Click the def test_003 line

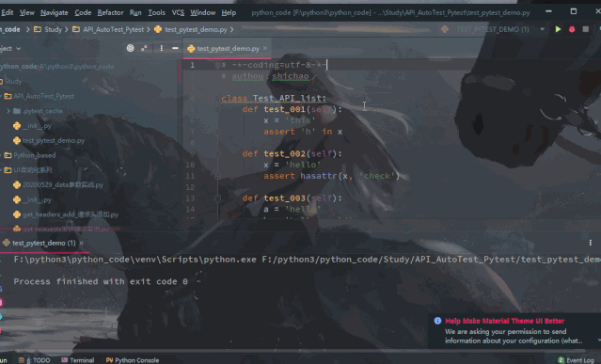[x=292, y=198]
